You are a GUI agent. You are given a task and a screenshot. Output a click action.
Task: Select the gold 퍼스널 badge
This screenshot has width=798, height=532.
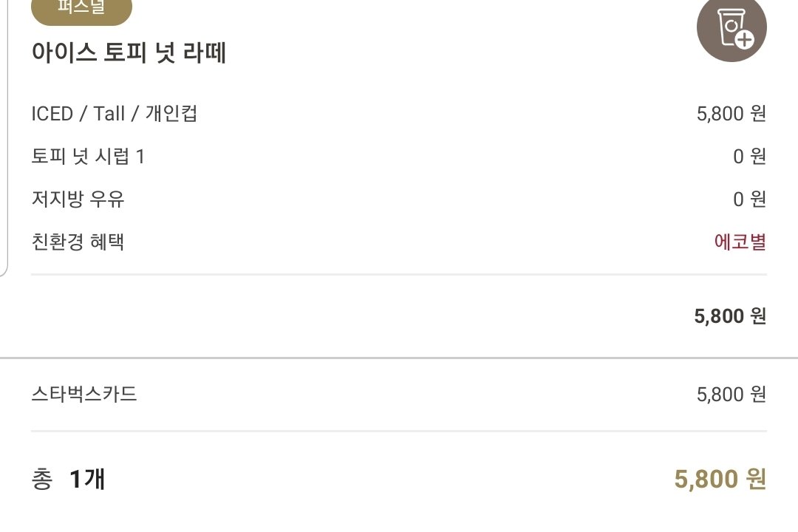click(x=81, y=10)
